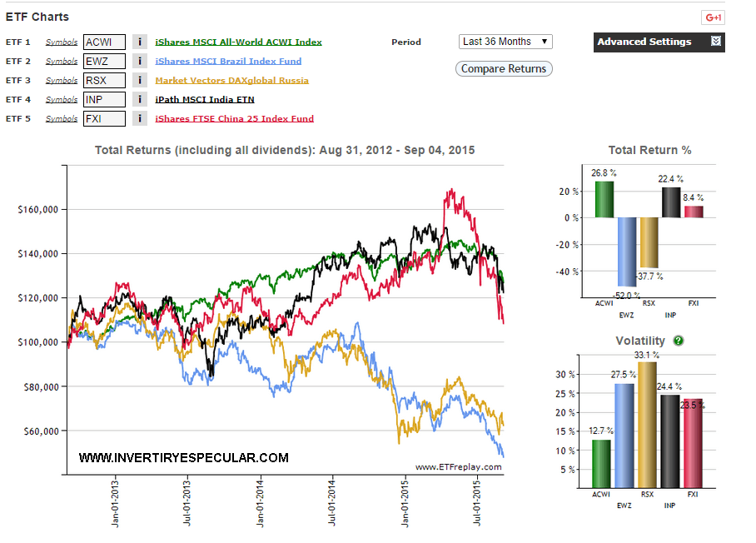This screenshot has width=756, height=543.
Task: Click the info icon next to FXI
Action: pos(140,118)
